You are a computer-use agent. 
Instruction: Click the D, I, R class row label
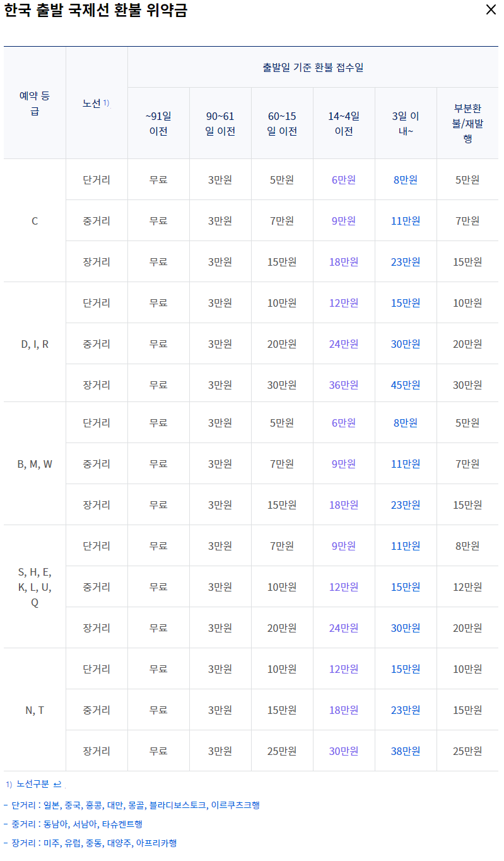tap(35, 343)
